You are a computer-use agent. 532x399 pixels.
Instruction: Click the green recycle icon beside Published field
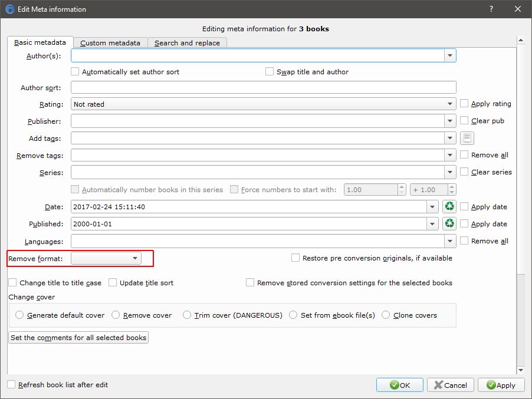click(449, 223)
